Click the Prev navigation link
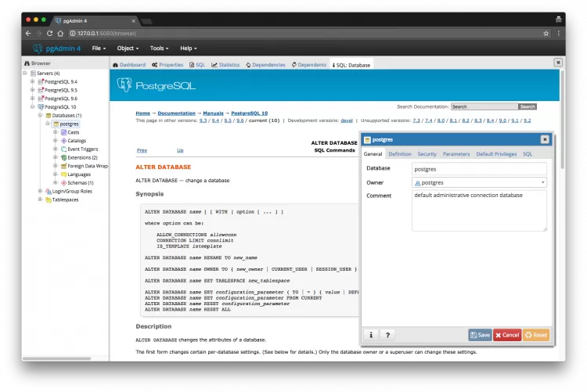This screenshot has width=587, height=392. click(142, 150)
